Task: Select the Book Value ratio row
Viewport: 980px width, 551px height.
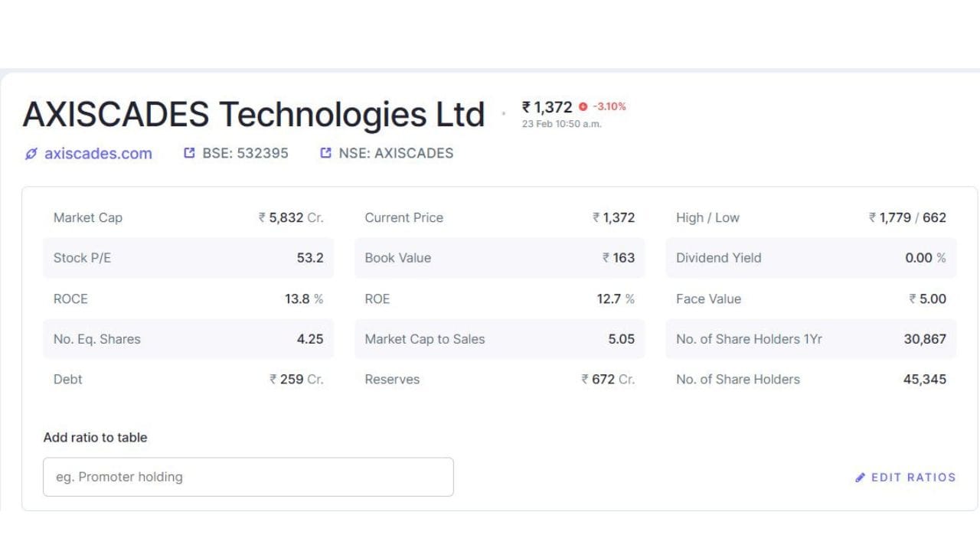Action: 499,258
